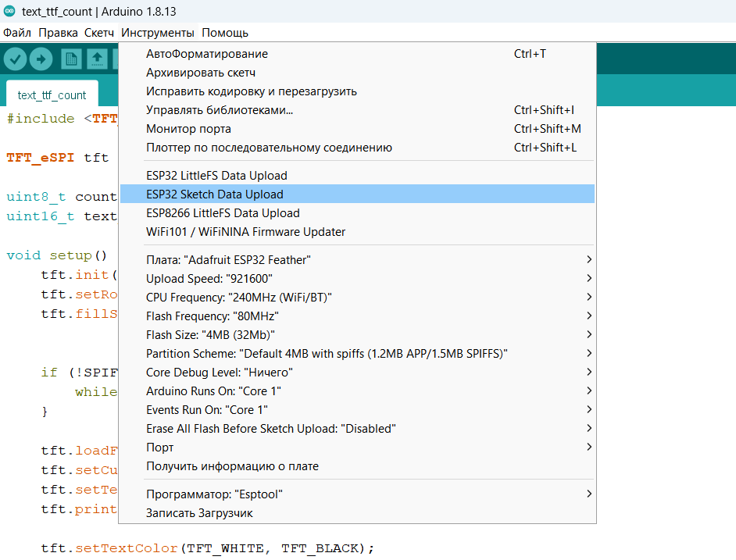Click the Open sketch up-arrow icon
The image size is (736, 560).
(97, 59)
